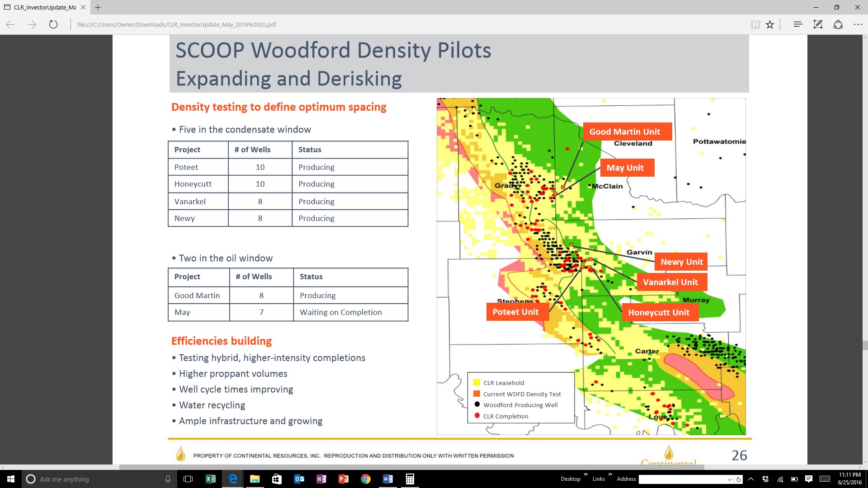Viewport: 868px width, 488px height.
Task: Click the Good Martin Unit map label
Action: [627, 131]
